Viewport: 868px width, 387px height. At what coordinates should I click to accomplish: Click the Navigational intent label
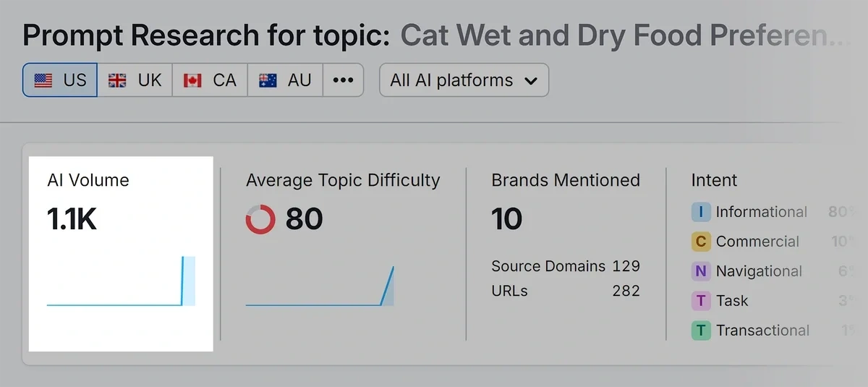tap(759, 271)
